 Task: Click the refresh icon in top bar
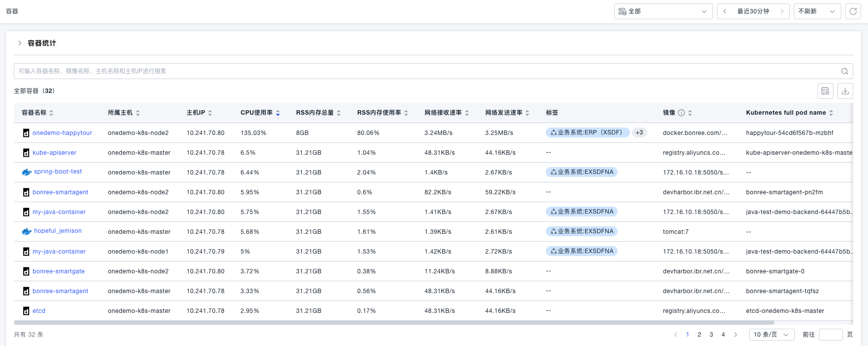point(853,11)
